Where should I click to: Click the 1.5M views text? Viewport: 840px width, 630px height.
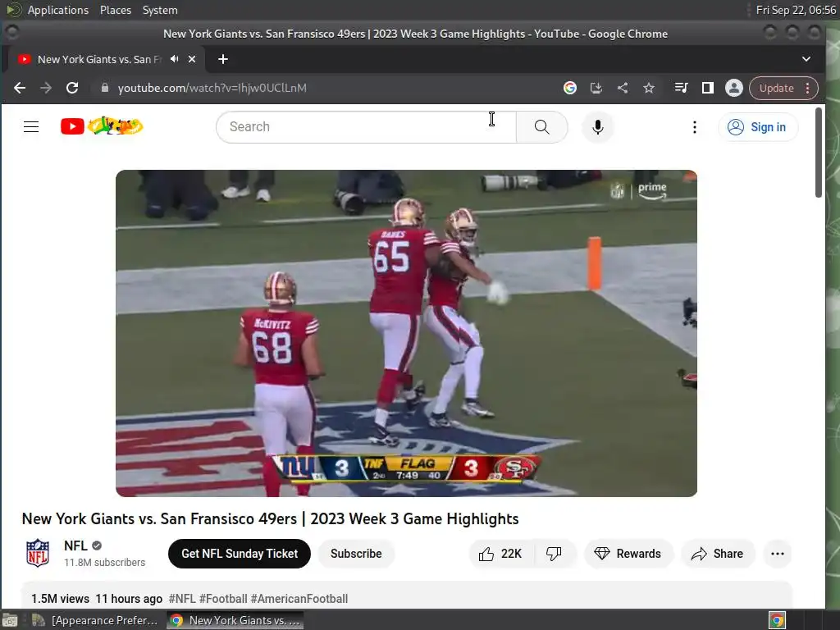[x=60, y=598]
